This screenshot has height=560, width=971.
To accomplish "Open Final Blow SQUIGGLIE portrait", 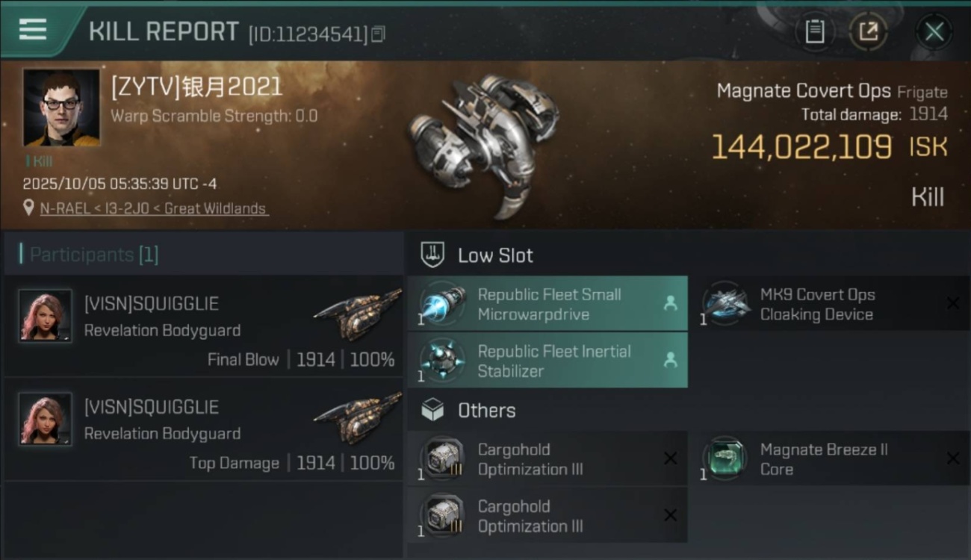I will click(46, 316).
